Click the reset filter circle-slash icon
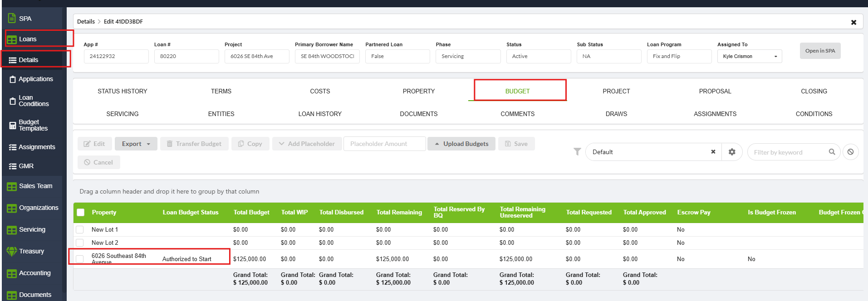Viewport: 868px width, 301px height. tap(851, 152)
